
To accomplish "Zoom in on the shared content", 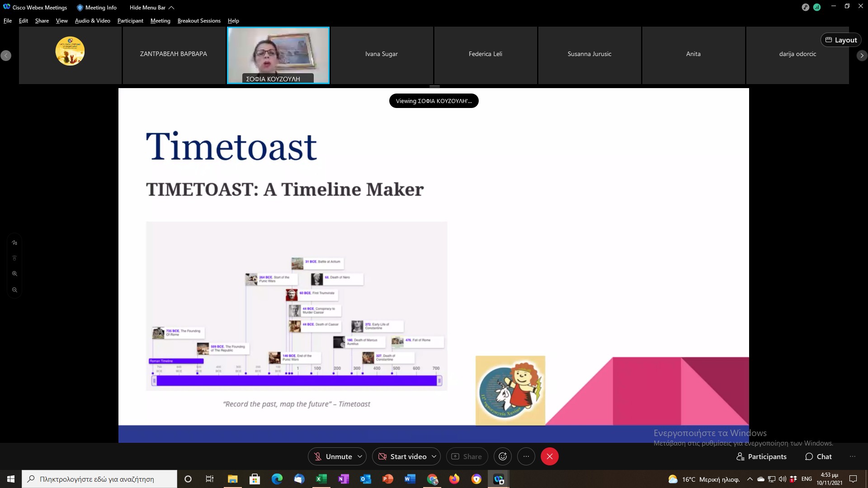I will tap(14, 274).
